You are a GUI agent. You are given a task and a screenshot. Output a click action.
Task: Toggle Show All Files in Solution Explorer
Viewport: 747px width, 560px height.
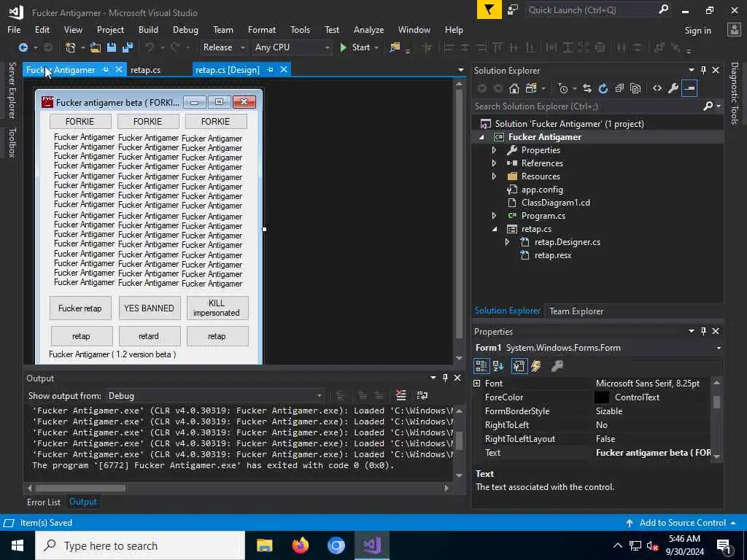(635, 88)
